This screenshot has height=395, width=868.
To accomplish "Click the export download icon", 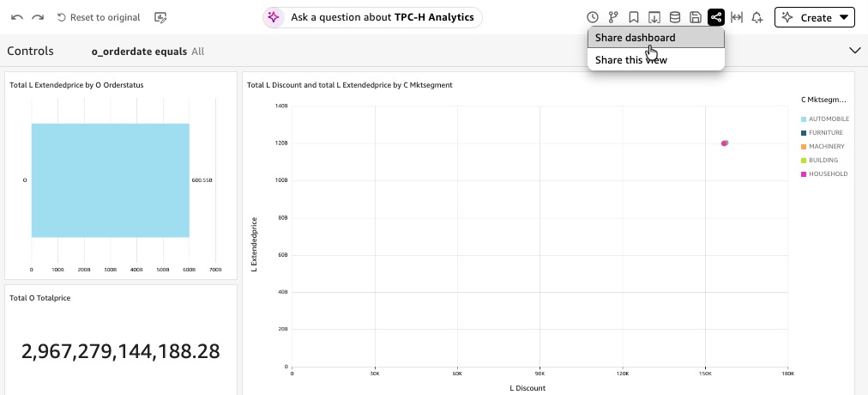I will [x=654, y=17].
